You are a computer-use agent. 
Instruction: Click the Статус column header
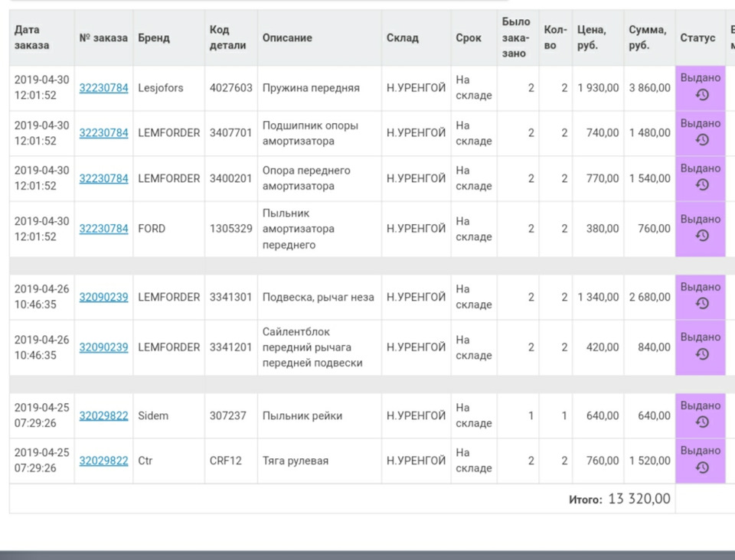(x=697, y=37)
